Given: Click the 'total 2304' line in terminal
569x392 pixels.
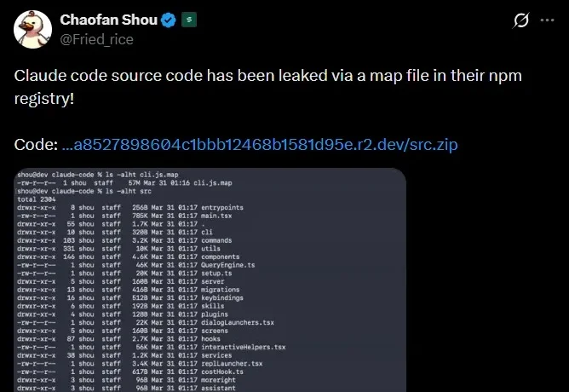Looking at the screenshot, I should coord(37,199).
